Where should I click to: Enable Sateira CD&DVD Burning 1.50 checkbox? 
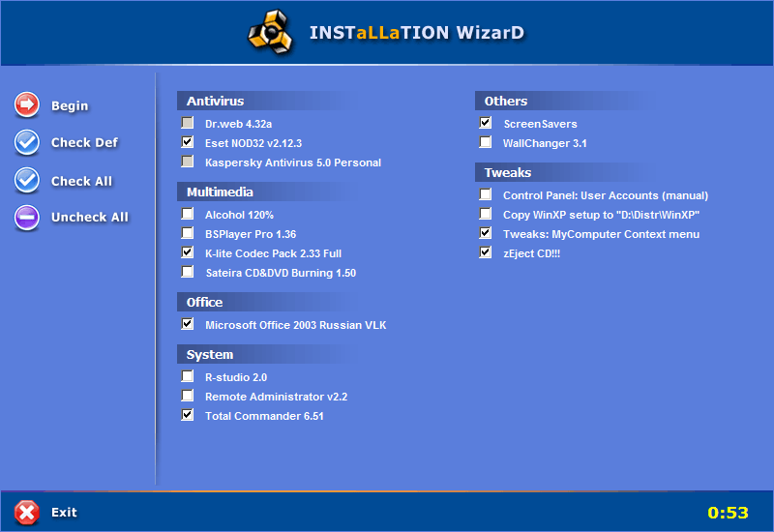click(188, 272)
